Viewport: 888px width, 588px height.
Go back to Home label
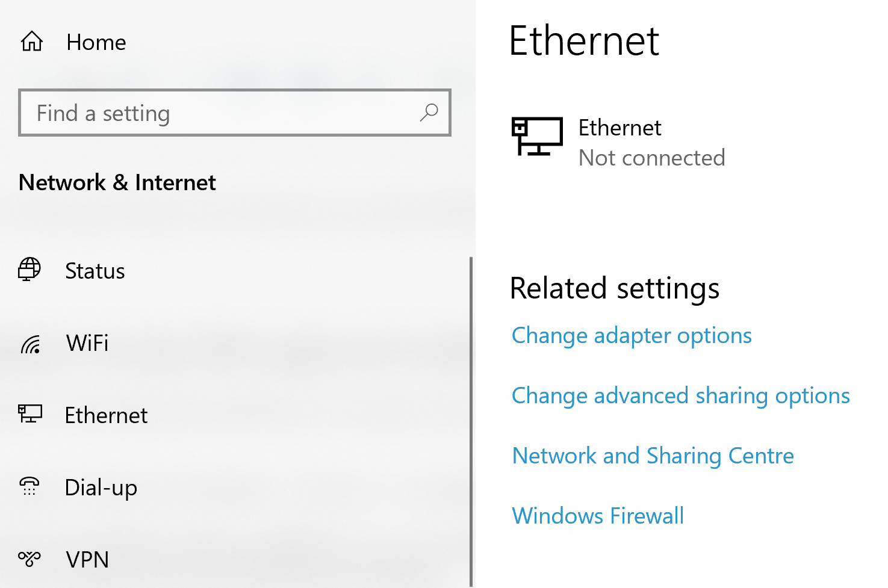click(96, 42)
